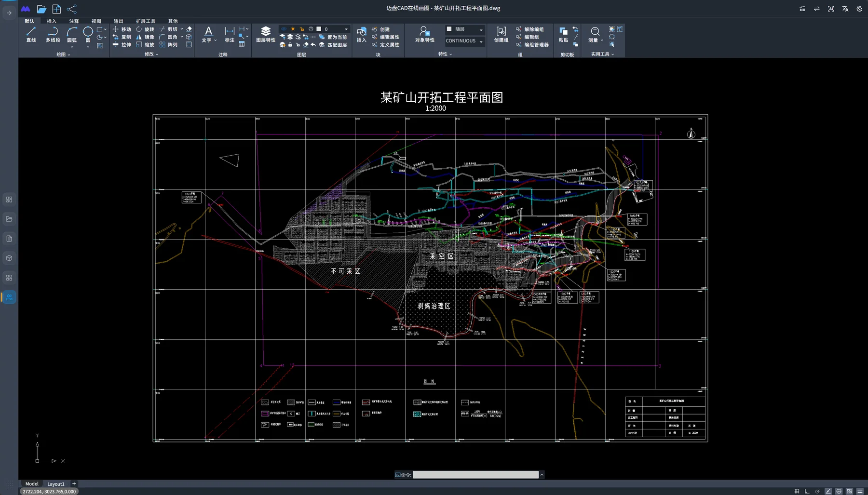Open 图层特性 (Layer Properties) panel
Screen dimensions: 868x495
coord(266,35)
